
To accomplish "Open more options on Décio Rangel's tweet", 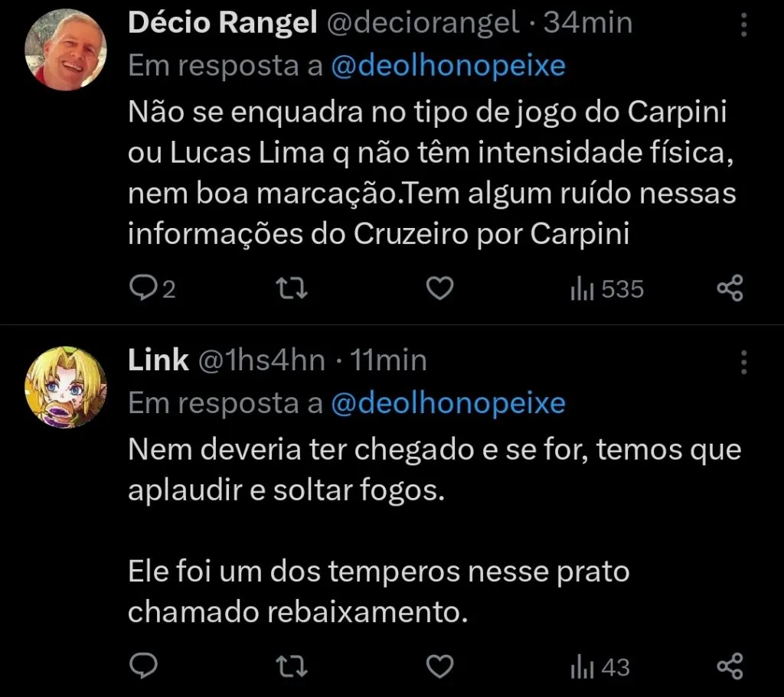I will (x=743, y=23).
